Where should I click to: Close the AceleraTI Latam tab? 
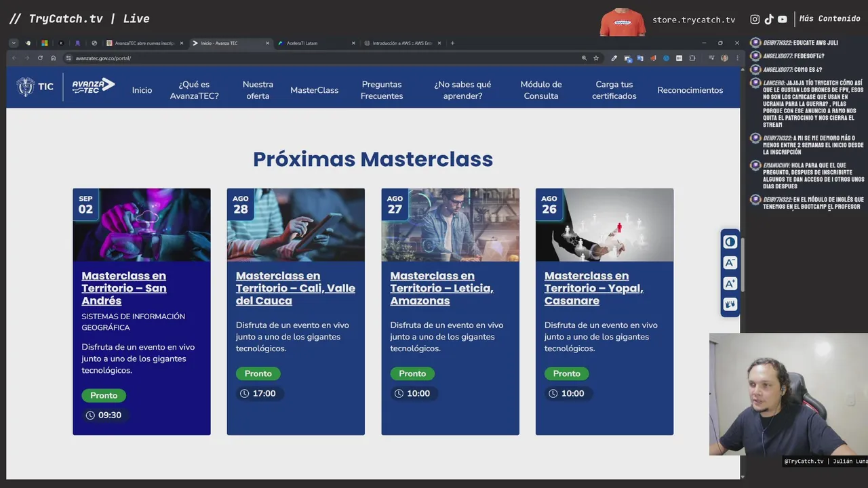coord(353,43)
